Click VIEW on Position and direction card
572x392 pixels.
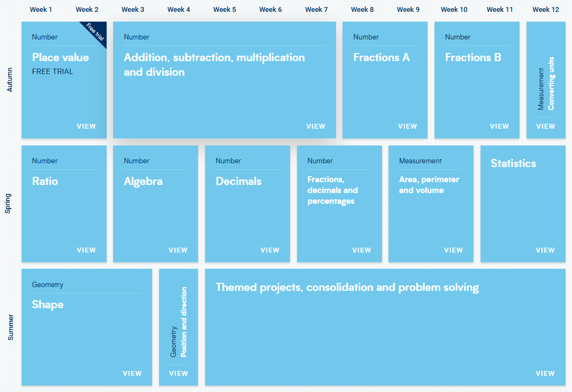[x=178, y=374]
